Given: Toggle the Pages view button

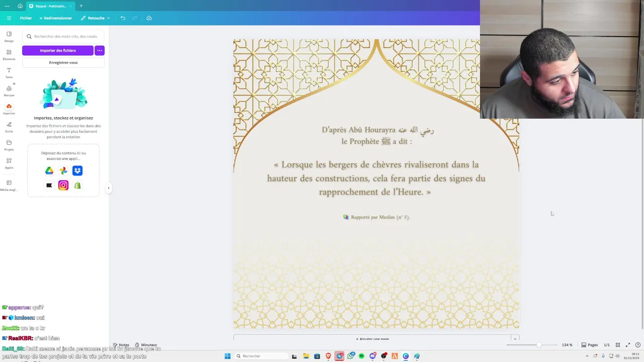Looking at the screenshot, I should click(x=590, y=345).
